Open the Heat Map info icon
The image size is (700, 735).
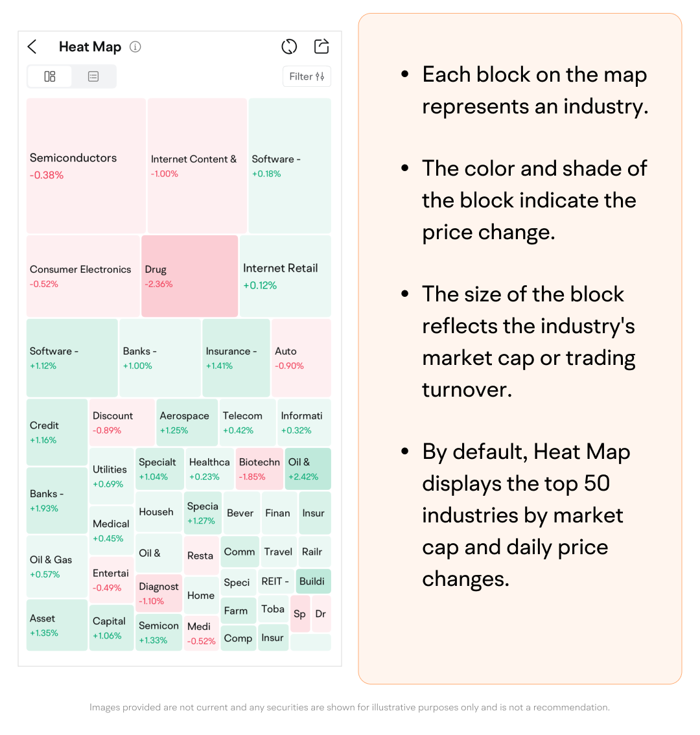click(135, 47)
